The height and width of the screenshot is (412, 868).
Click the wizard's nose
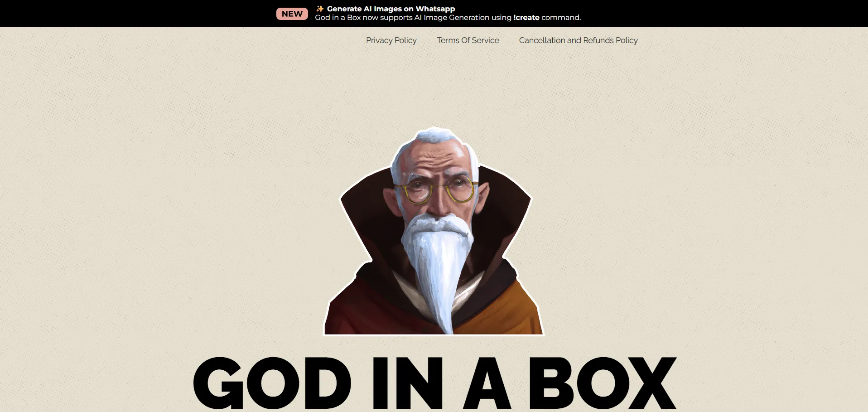(436, 204)
